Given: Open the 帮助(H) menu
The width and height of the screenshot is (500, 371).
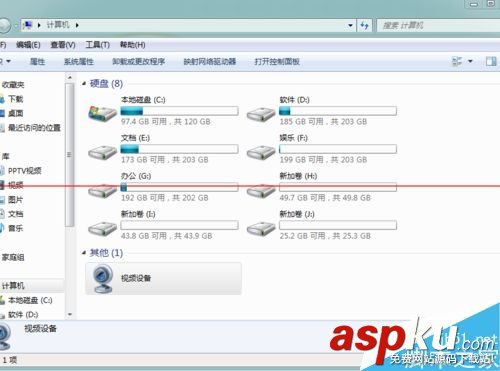Looking at the screenshot, I should point(132,45).
